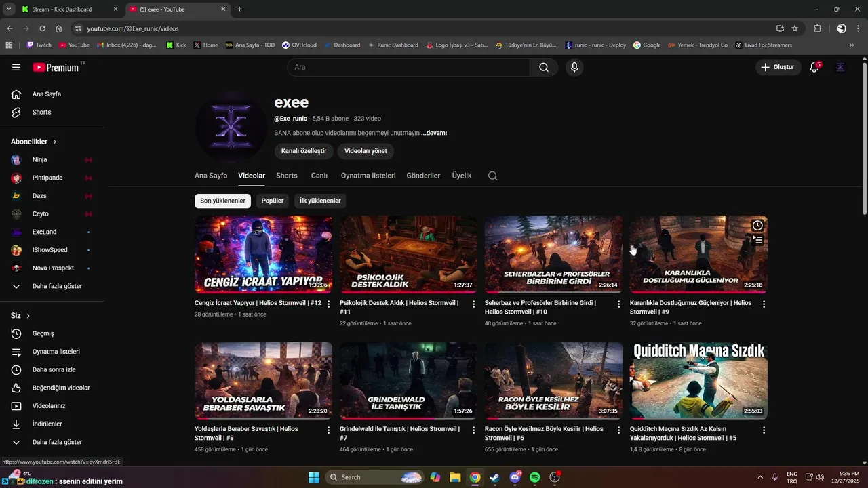Switch to channel Shorts tab
The image size is (868, 488).
[287, 176]
